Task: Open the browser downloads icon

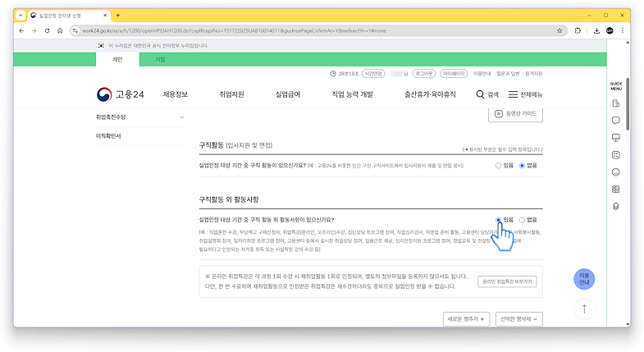Action: click(x=596, y=30)
